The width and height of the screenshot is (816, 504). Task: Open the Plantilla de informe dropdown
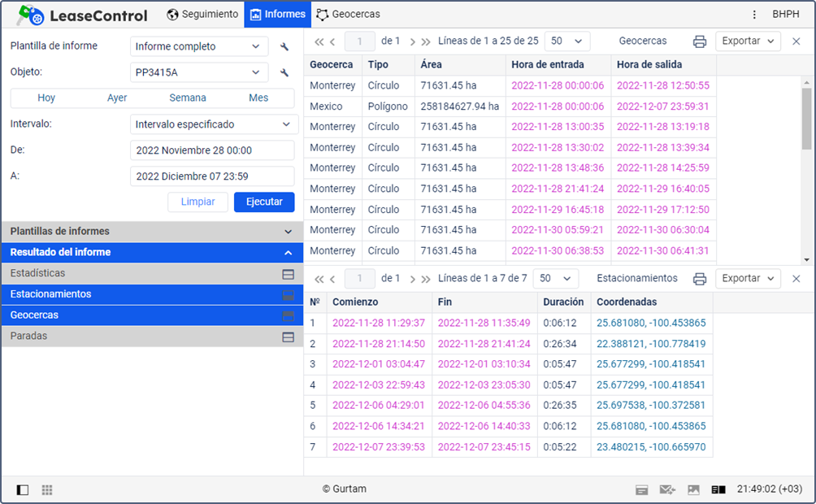pyautogui.click(x=199, y=47)
